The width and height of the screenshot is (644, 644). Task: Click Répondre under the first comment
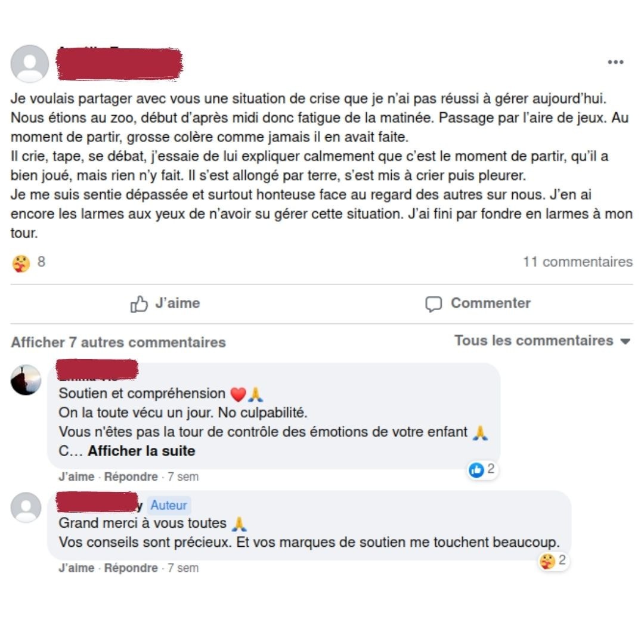point(131,476)
